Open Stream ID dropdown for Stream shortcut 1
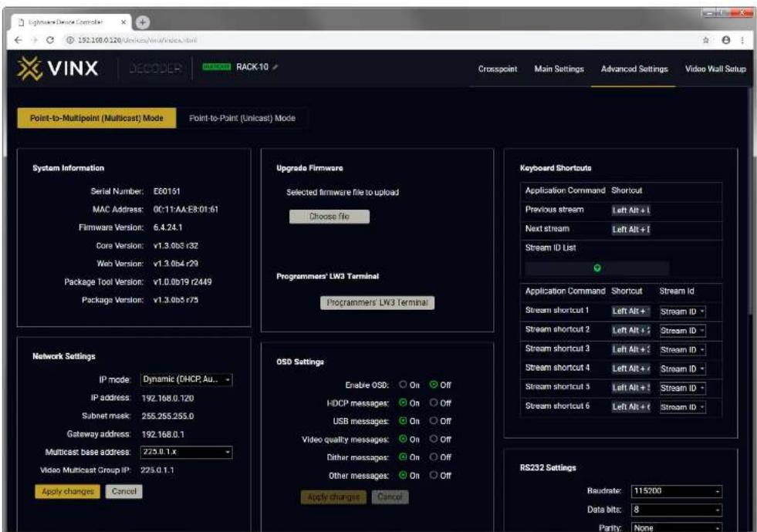Image resolution: width=757 pixels, height=532 pixels. pyautogui.click(x=682, y=311)
